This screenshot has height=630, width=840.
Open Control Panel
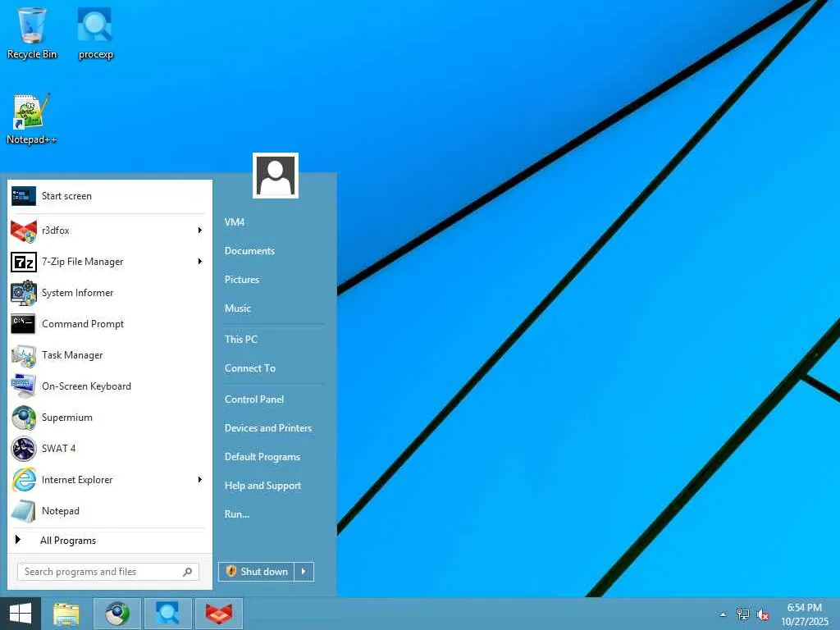[254, 399]
